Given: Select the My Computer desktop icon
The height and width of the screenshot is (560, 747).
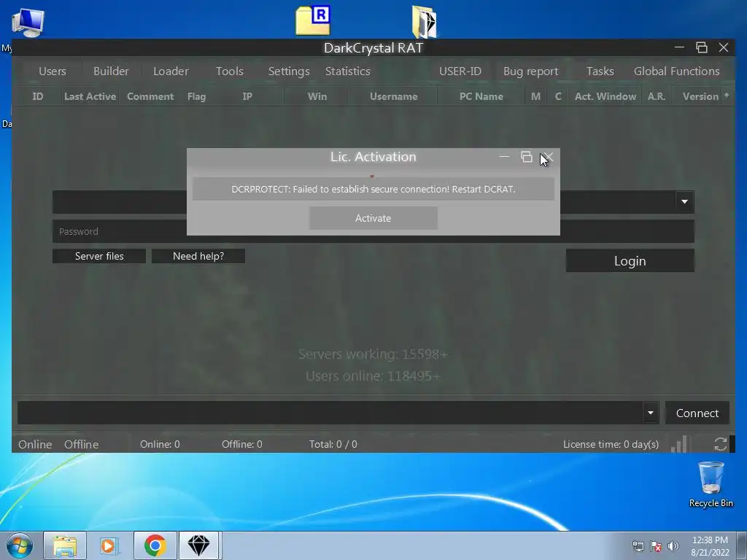Looking at the screenshot, I should (x=27, y=22).
